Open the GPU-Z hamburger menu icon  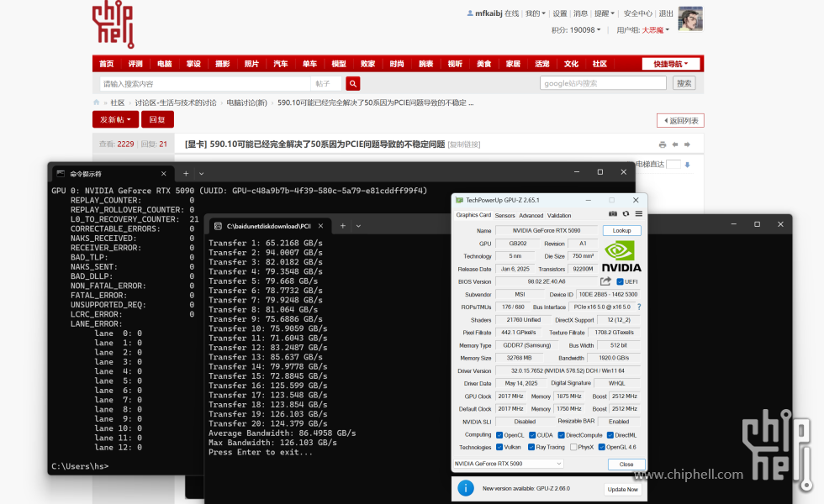(x=638, y=214)
